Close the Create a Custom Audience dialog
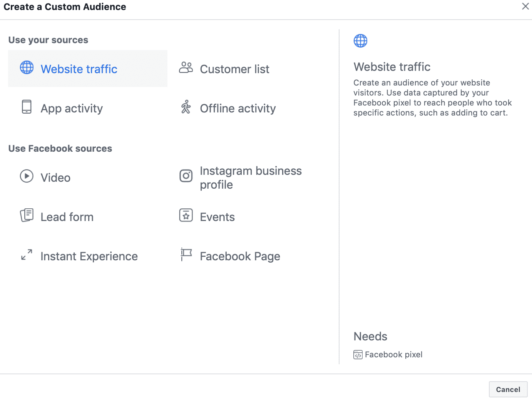The width and height of the screenshot is (532, 402). coord(525,6)
